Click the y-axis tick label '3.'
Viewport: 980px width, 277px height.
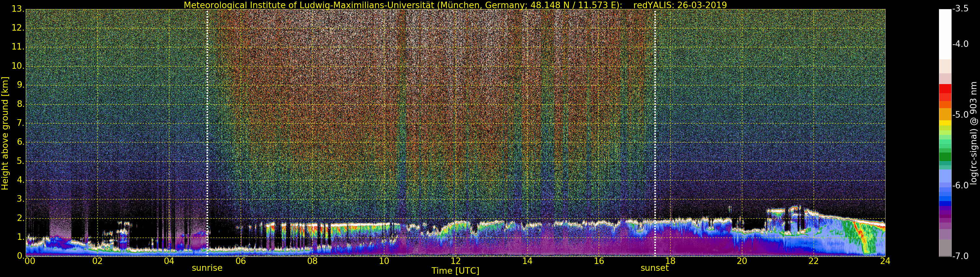coord(21,199)
